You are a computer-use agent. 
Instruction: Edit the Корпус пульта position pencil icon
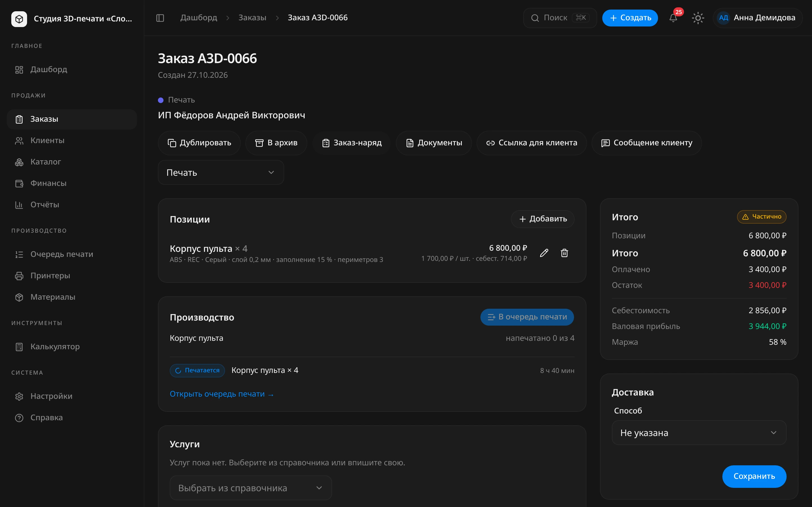pyautogui.click(x=544, y=253)
